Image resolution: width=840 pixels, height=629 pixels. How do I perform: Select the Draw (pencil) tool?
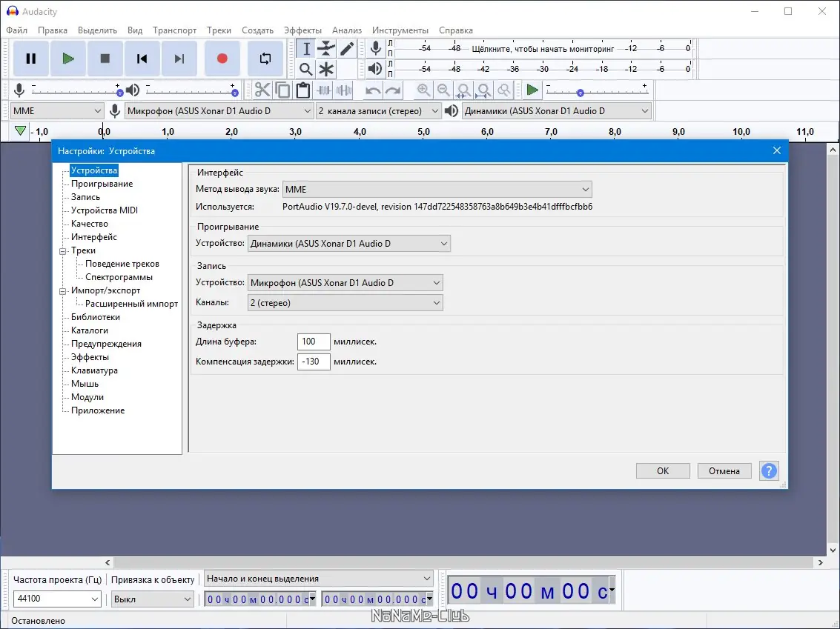[347, 49]
